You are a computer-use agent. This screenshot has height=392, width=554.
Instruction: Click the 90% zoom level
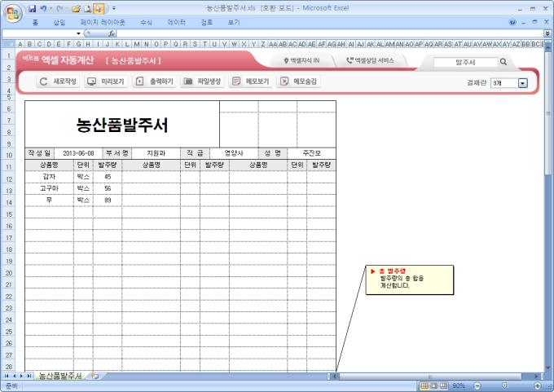point(458,385)
